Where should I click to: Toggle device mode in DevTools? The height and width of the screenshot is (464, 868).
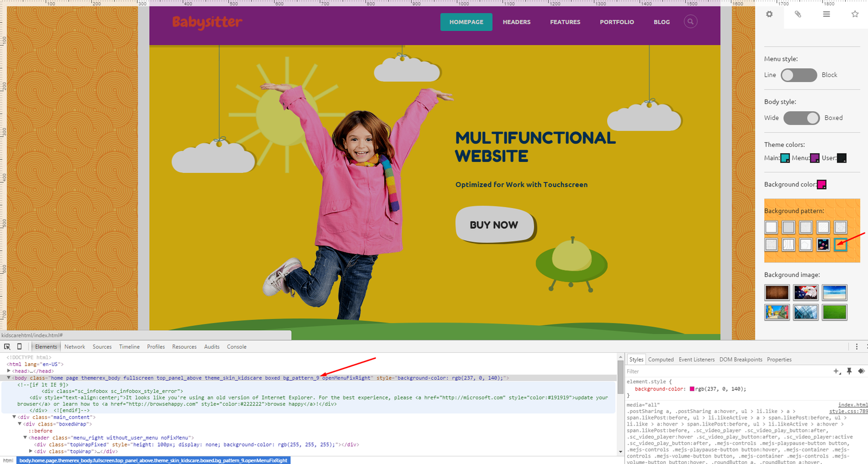[20, 346]
